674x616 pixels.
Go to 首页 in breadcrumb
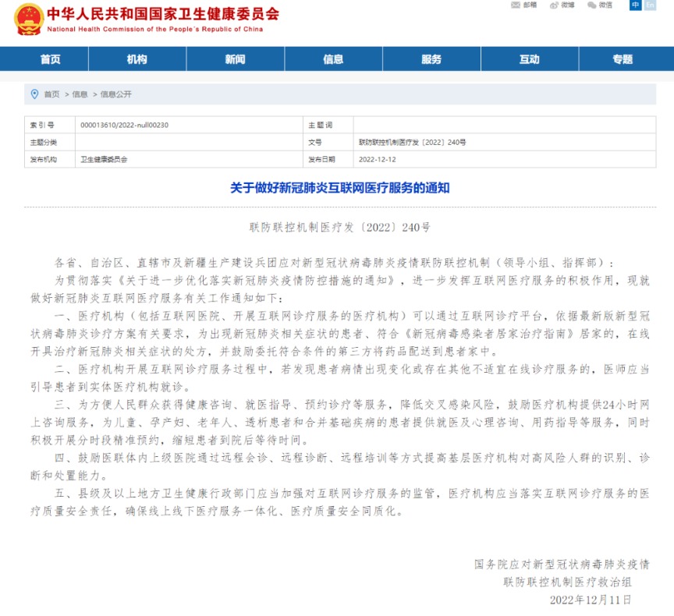click(x=51, y=94)
